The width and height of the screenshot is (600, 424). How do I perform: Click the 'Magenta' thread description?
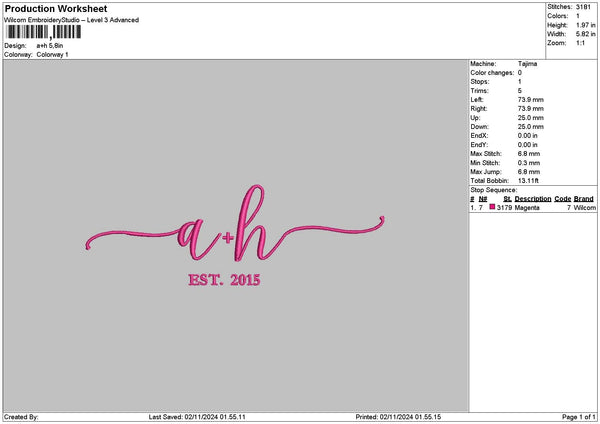pyautogui.click(x=527, y=207)
